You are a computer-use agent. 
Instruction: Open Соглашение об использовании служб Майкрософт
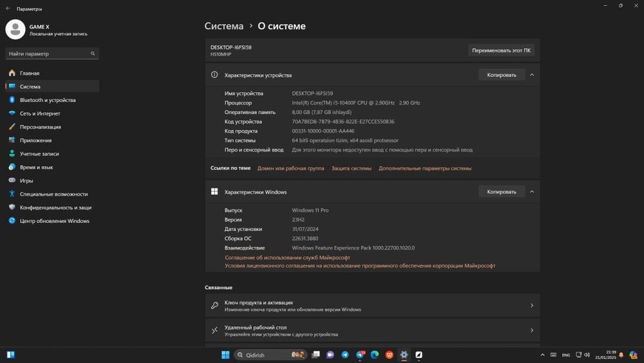pyautogui.click(x=287, y=257)
